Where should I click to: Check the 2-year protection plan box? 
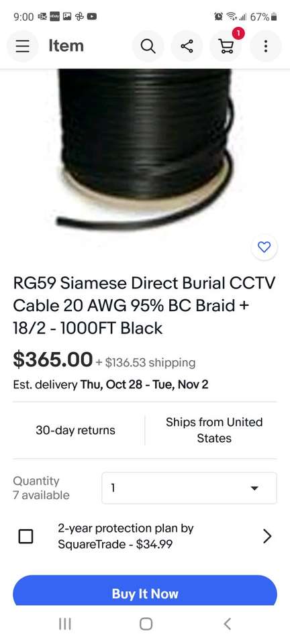(26, 537)
